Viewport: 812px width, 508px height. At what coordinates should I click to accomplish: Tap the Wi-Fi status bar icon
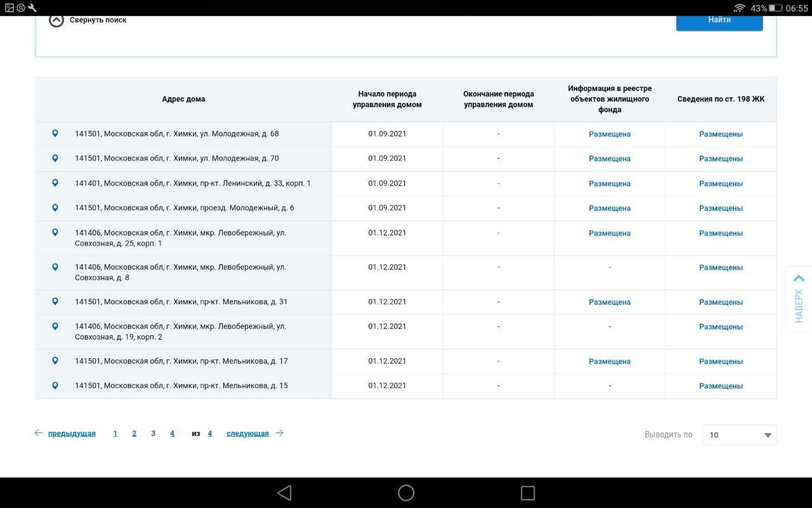click(739, 8)
